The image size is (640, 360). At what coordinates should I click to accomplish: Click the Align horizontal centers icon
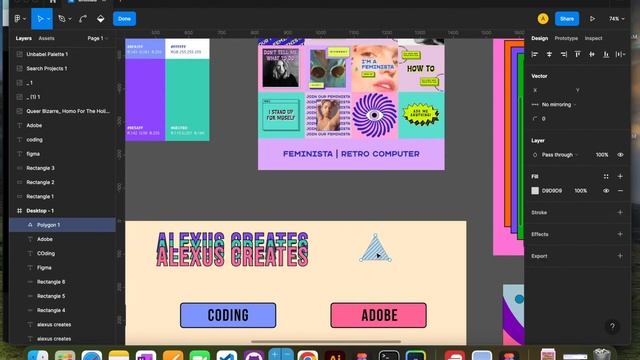click(x=549, y=54)
